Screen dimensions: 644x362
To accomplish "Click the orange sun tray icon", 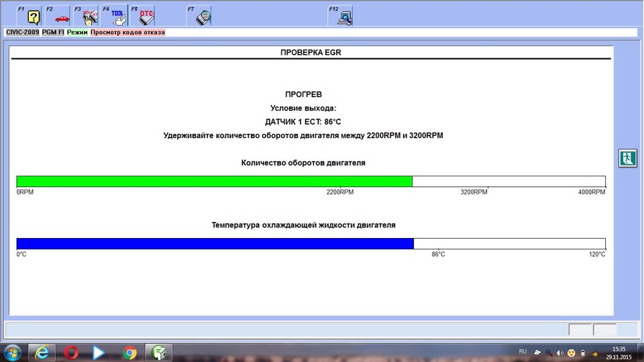I will [x=594, y=353].
